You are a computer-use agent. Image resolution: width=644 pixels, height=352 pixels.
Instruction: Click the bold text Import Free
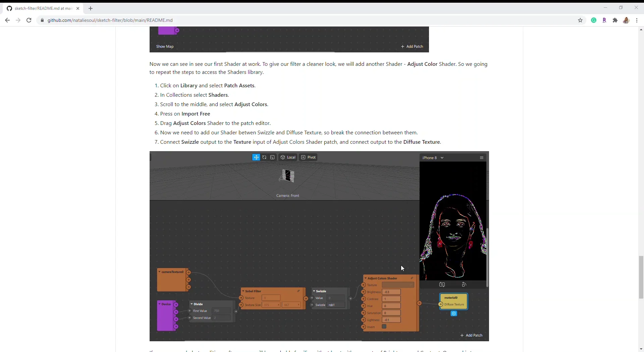[x=196, y=114]
